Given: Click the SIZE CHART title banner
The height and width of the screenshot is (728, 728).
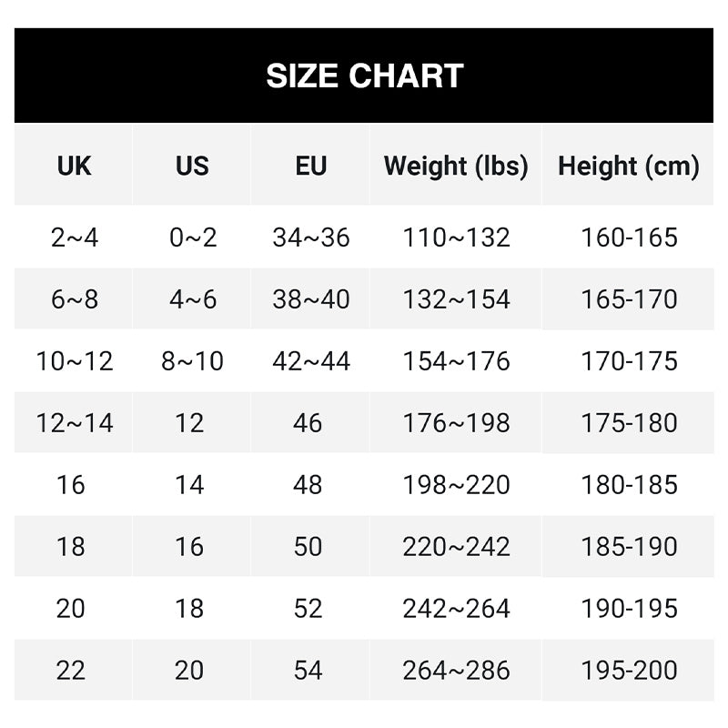Looking at the screenshot, I should coord(364,76).
